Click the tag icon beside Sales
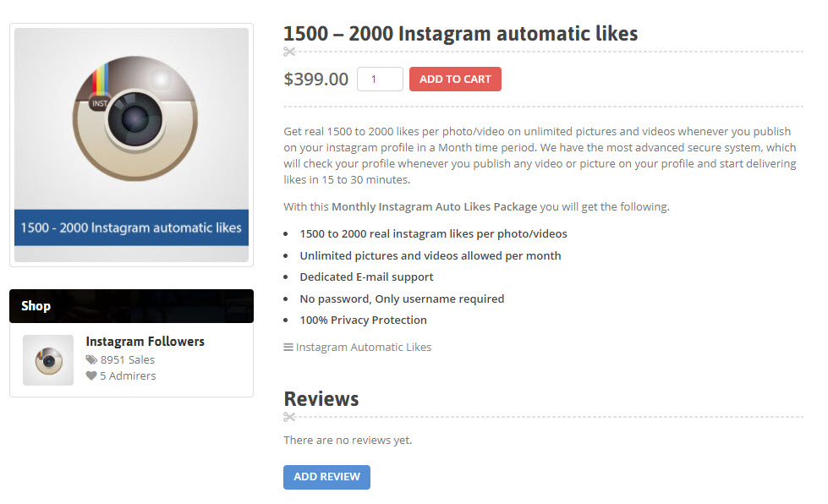 tap(91, 359)
